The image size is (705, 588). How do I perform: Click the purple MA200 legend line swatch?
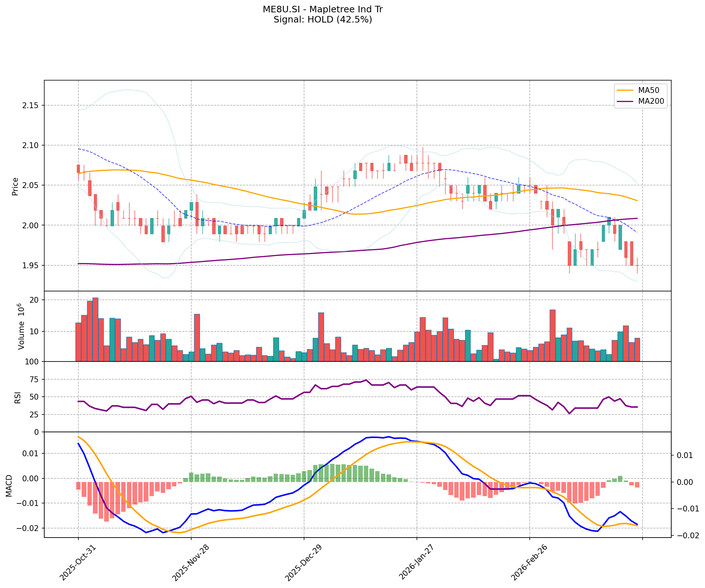tap(625, 101)
